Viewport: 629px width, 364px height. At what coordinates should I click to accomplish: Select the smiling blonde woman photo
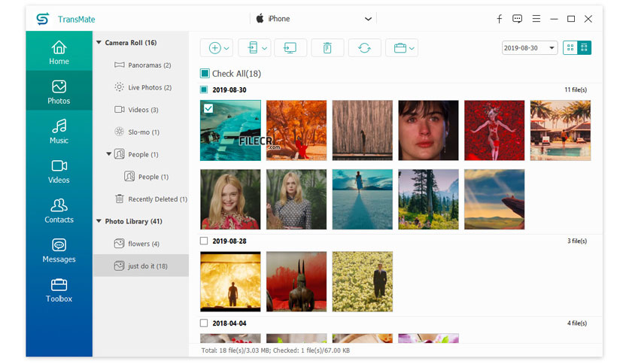pos(230,199)
